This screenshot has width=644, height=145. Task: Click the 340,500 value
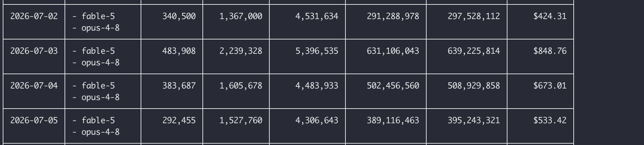tap(179, 16)
